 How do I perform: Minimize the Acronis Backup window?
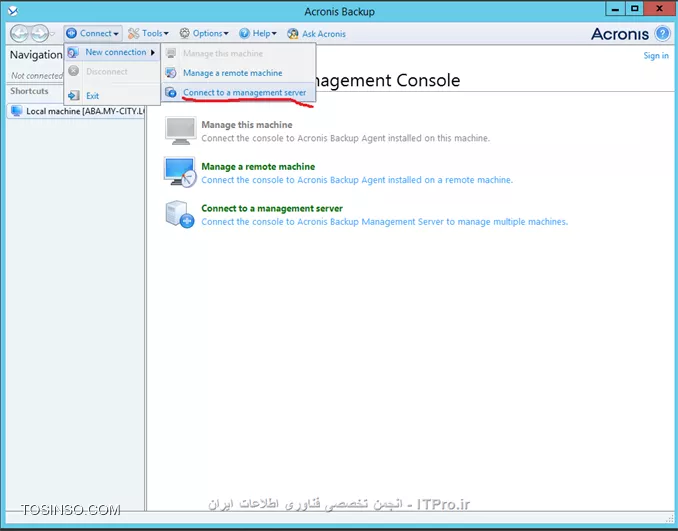[615, 9]
